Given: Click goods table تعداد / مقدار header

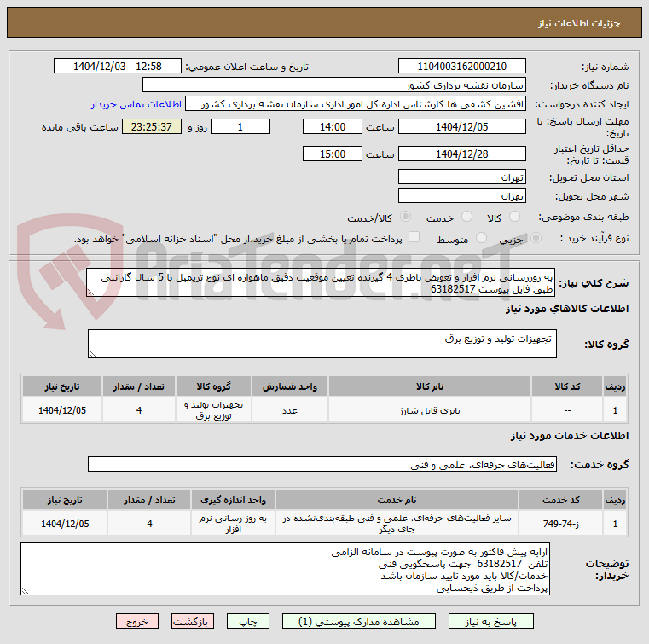Looking at the screenshot, I should [x=139, y=386].
